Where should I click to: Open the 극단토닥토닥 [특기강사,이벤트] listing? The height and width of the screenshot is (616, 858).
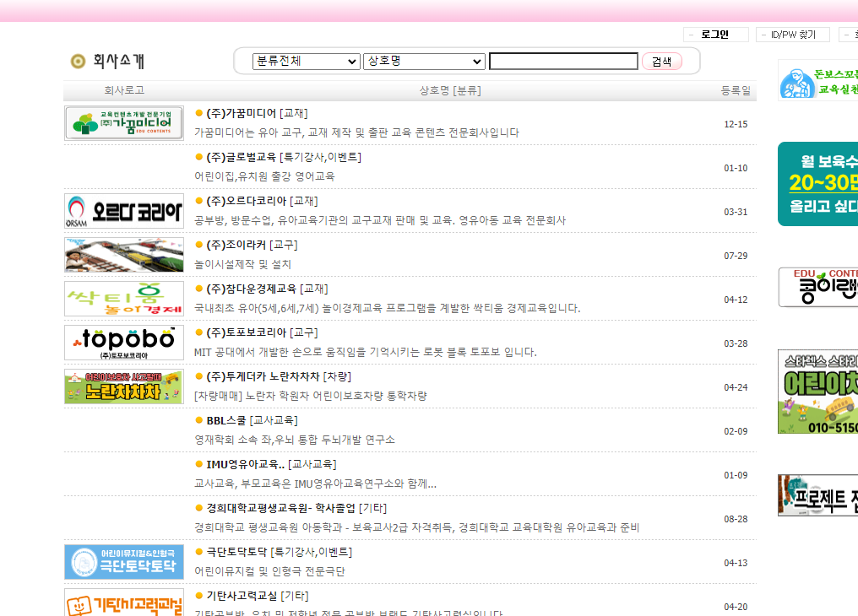[279, 552]
